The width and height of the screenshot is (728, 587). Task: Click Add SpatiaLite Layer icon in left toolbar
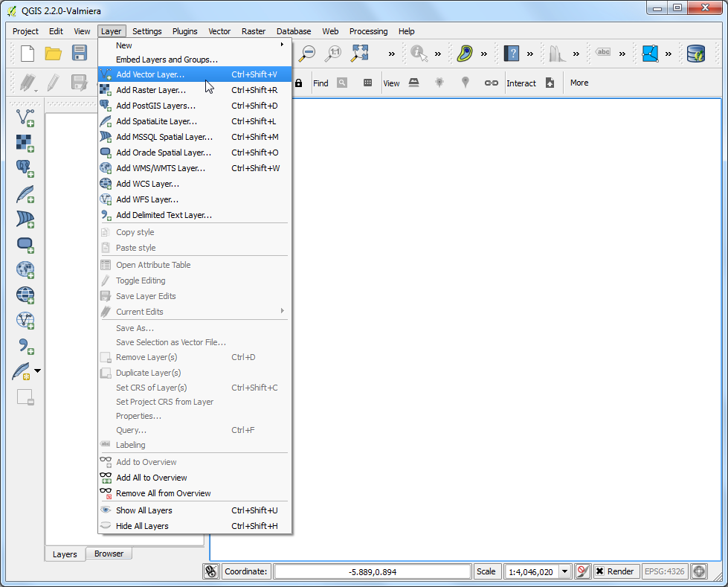(25, 193)
